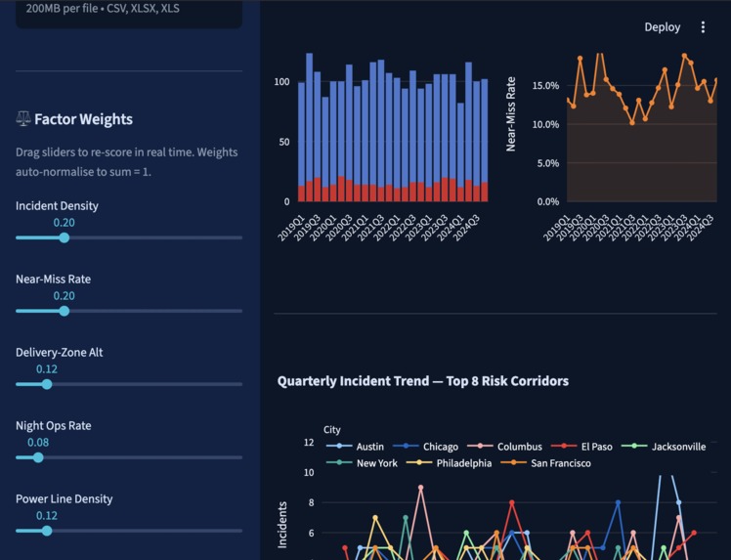Click the 200MB per file upload hint
Screen dimensions: 731x560
[x=103, y=8]
